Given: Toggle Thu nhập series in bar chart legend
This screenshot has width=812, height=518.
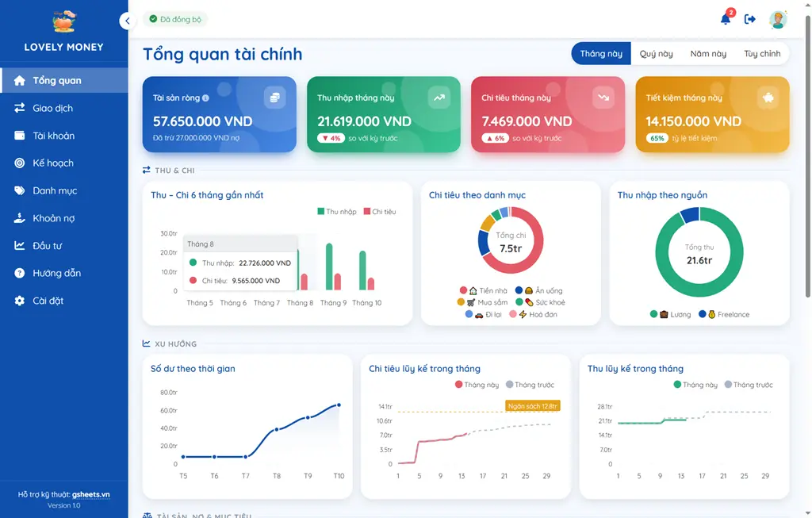Looking at the screenshot, I should pyautogui.click(x=336, y=211).
